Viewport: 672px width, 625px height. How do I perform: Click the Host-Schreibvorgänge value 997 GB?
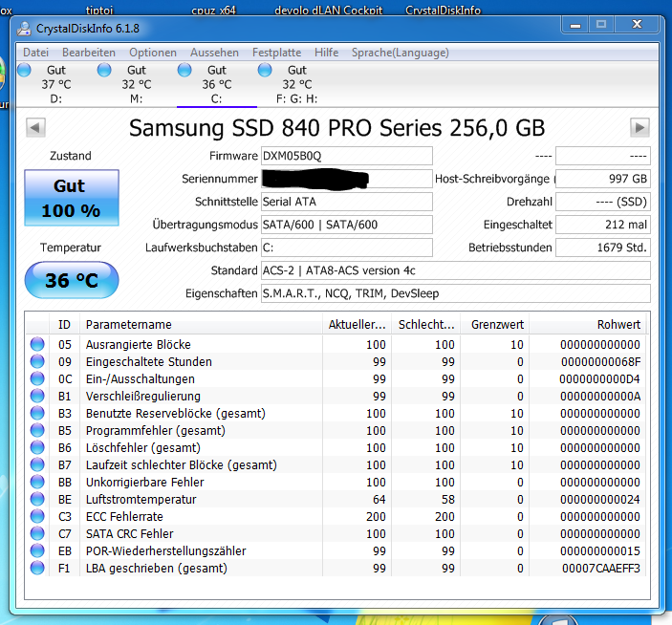coord(603,179)
